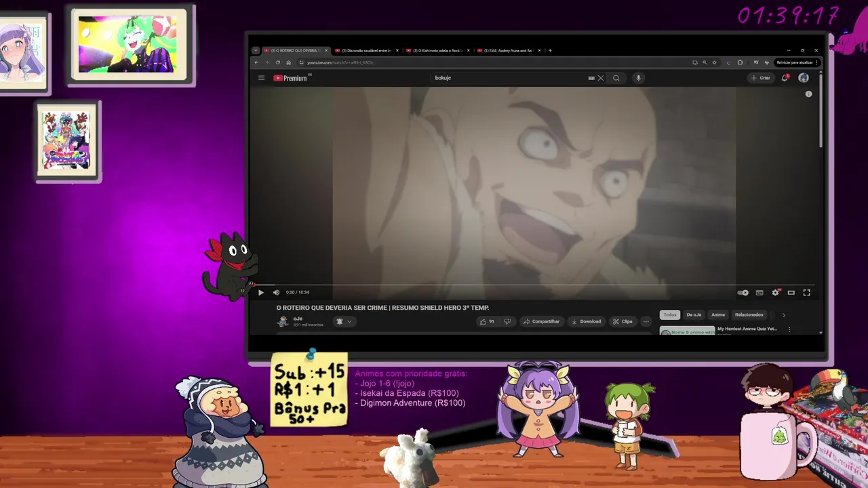
Task: Mute the video volume speaker icon
Action: (x=276, y=293)
